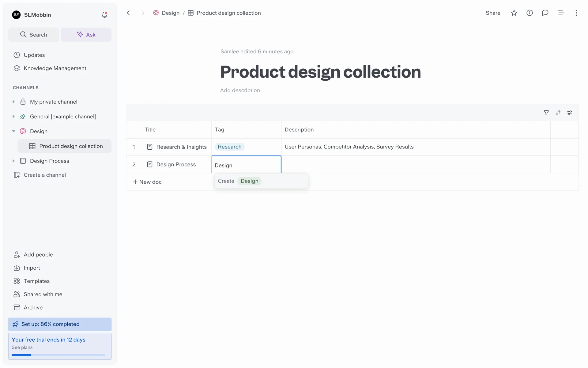
Task: Collapse the Design channel
Action: [x=13, y=131]
